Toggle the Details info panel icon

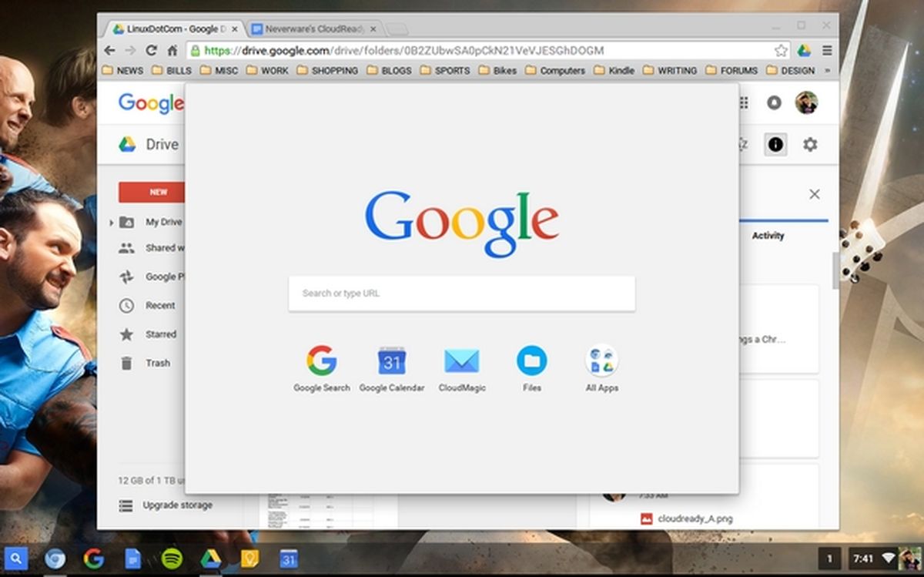click(x=775, y=144)
